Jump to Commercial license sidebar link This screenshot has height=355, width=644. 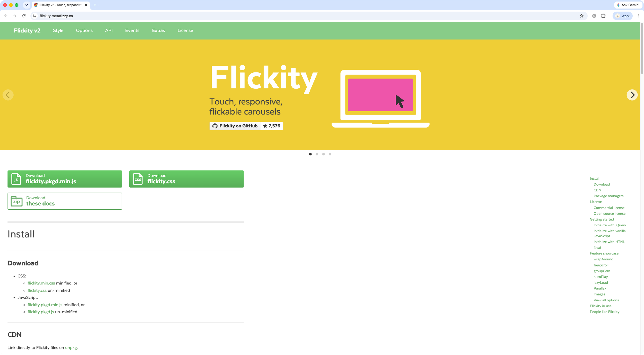pyautogui.click(x=609, y=208)
